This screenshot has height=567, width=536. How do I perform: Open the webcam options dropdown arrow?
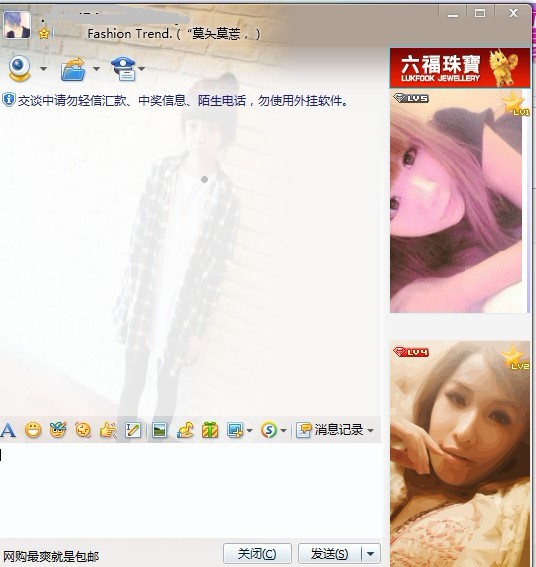point(43,69)
